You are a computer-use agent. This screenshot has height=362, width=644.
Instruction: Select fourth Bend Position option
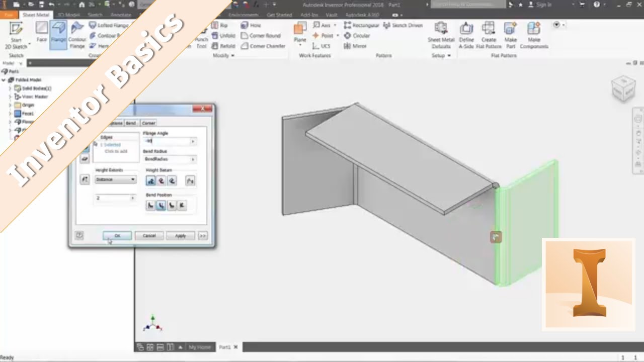(x=182, y=205)
